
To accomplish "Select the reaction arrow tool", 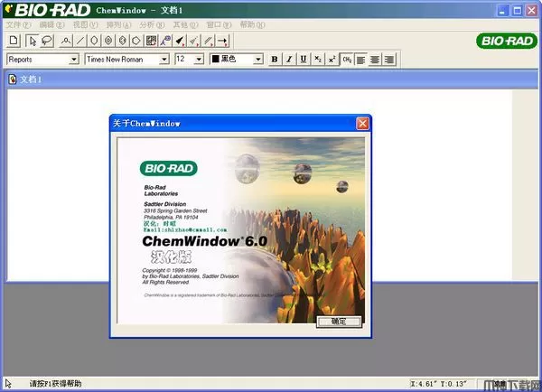I will (222, 41).
